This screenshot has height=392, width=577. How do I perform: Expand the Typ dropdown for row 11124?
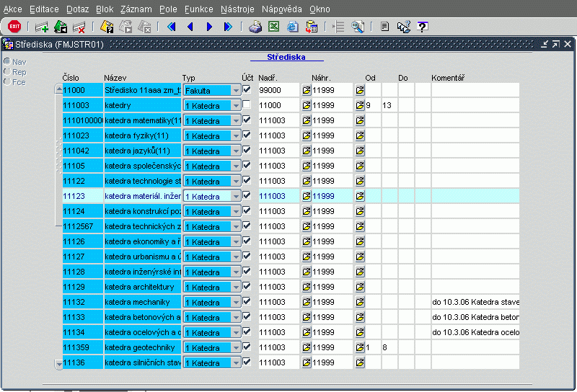tap(235, 211)
